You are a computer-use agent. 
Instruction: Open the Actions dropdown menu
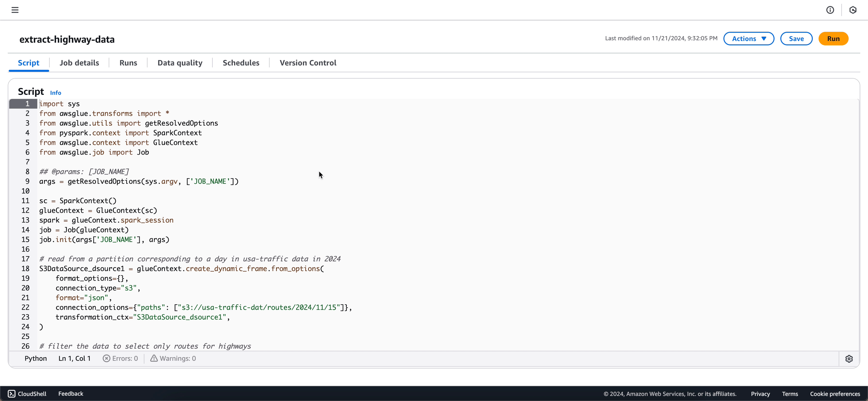tap(749, 38)
